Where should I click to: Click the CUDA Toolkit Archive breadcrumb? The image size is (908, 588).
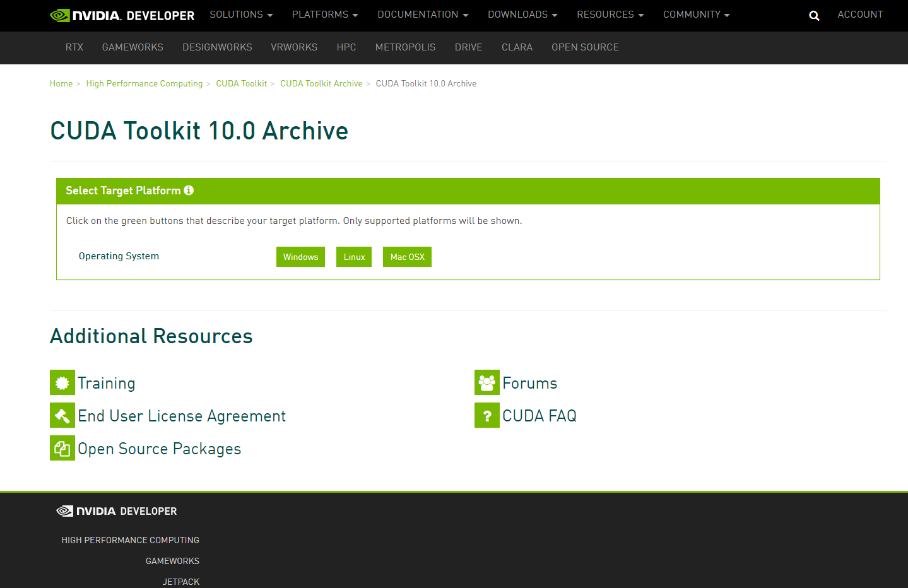pyautogui.click(x=321, y=83)
